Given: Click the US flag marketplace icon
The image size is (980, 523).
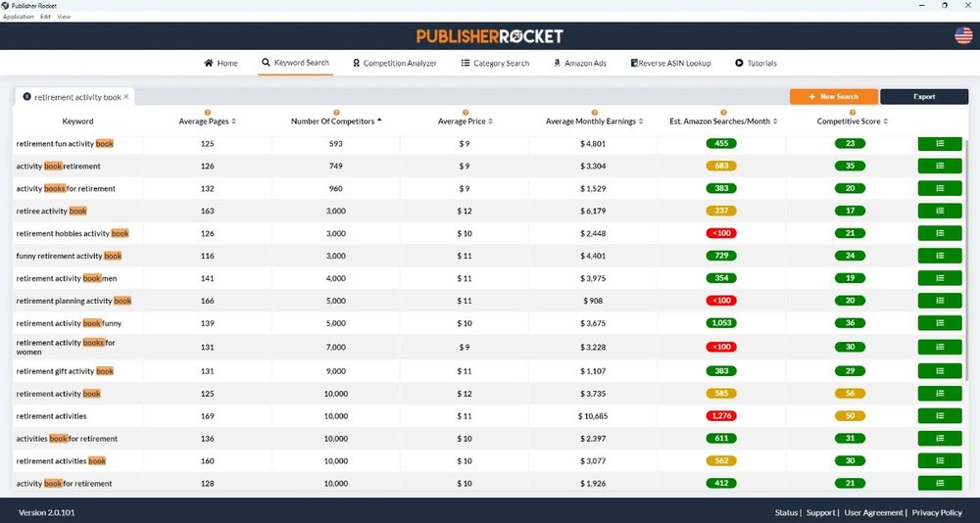Looking at the screenshot, I should pyautogui.click(x=963, y=35).
